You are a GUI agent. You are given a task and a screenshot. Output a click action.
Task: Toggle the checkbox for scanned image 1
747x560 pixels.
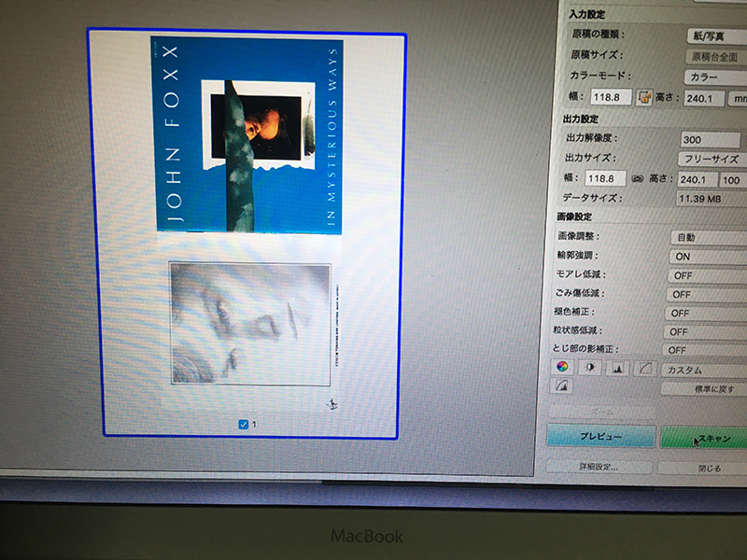(244, 425)
